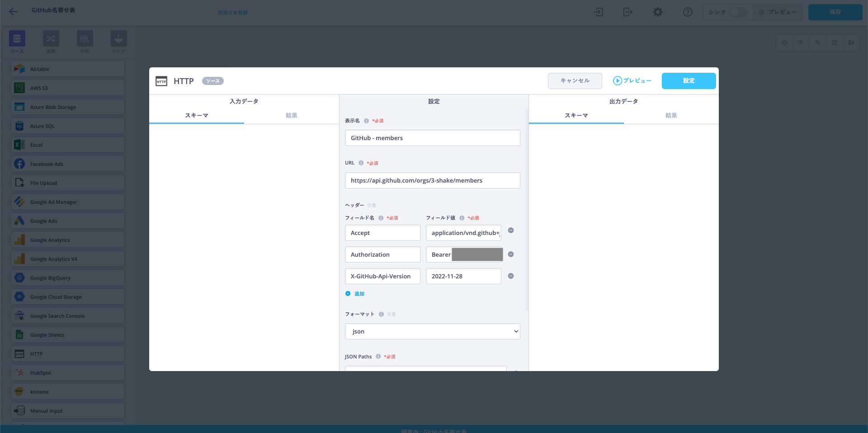Click the info icon next to 表示名 label
Screen dimensions: 868x433
coord(366,121)
